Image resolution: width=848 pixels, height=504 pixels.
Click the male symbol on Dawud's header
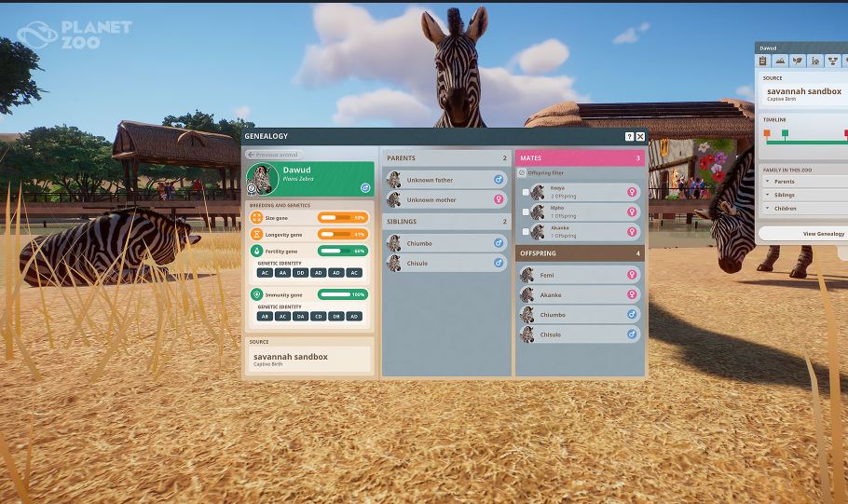(x=365, y=187)
